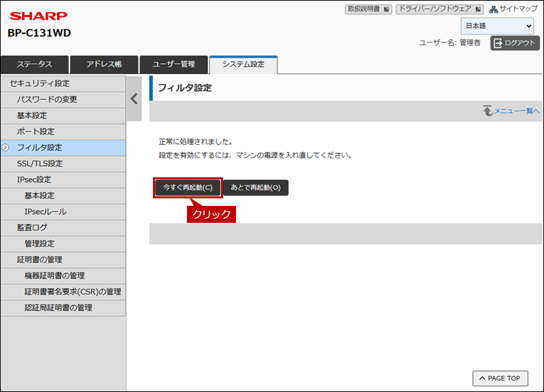Click the SHARP logo
The width and height of the screenshot is (544, 392).
(x=38, y=16)
